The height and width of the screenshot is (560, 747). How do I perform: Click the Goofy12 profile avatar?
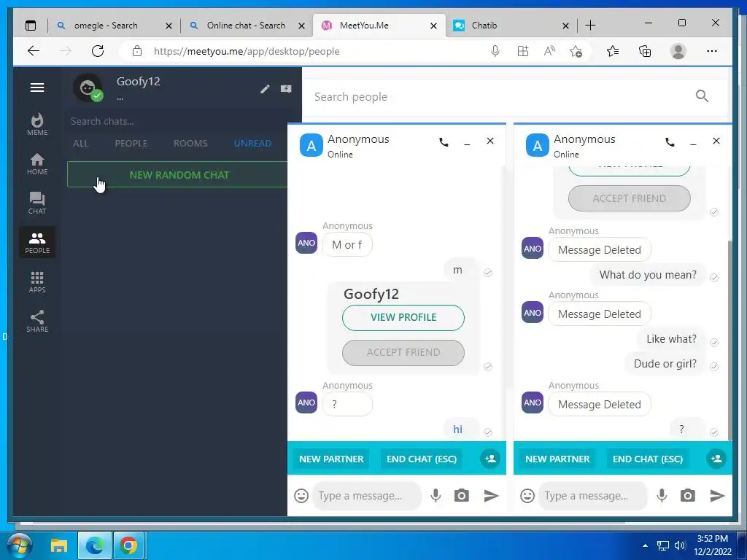click(x=88, y=88)
